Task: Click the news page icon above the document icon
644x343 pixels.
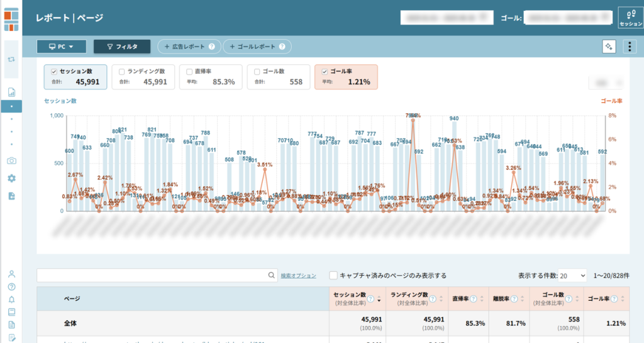Action: pyautogui.click(x=11, y=312)
